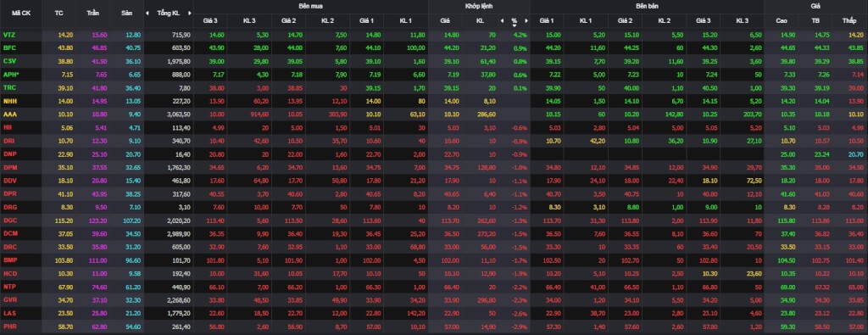The image size is (868, 335).
Task: Click the AAA stock ticker
Action: point(10,114)
